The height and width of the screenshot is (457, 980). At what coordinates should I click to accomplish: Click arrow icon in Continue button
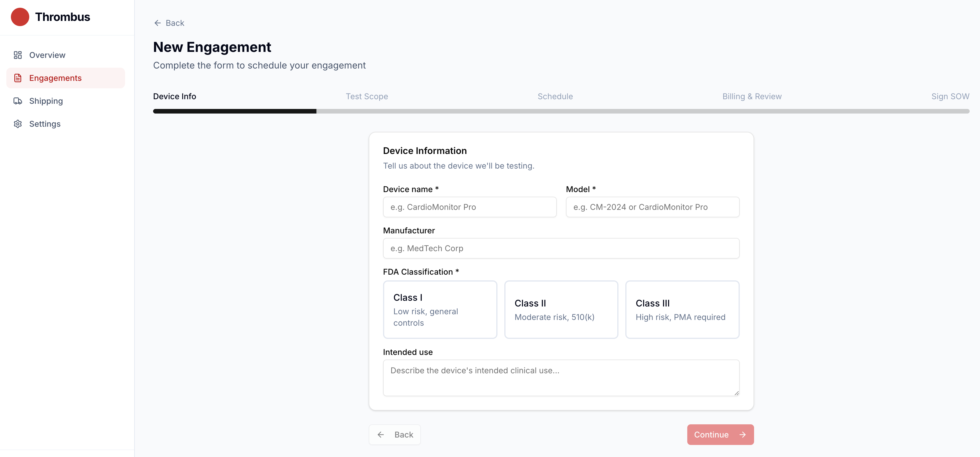[742, 435]
